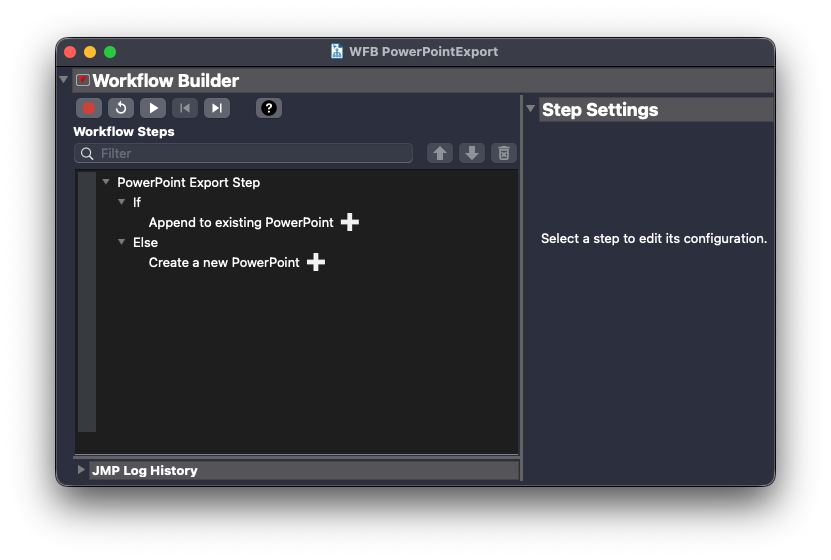Open the Workflow Builder red triangle menu
The width and height of the screenshot is (831, 560).
point(83,80)
